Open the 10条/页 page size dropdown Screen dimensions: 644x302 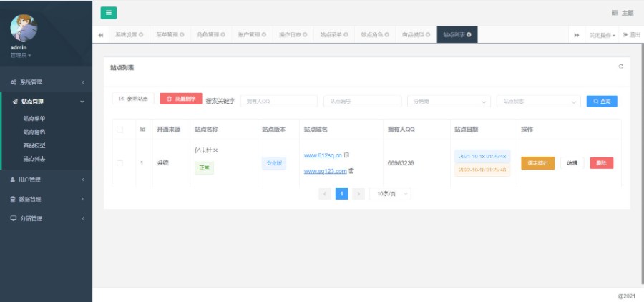(391, 194)
